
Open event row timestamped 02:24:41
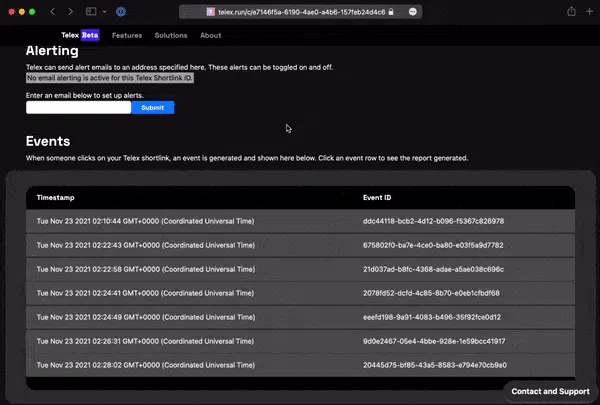tap(300, 293)
